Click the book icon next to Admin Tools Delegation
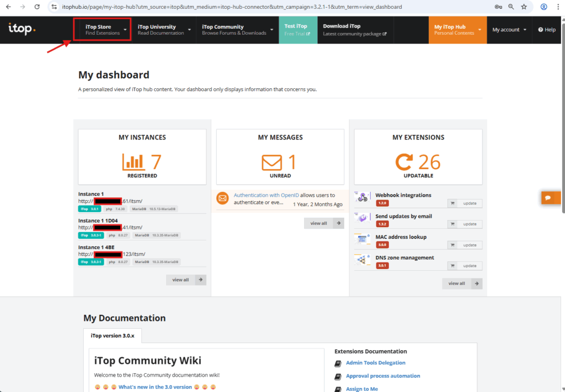 point(338,363)
